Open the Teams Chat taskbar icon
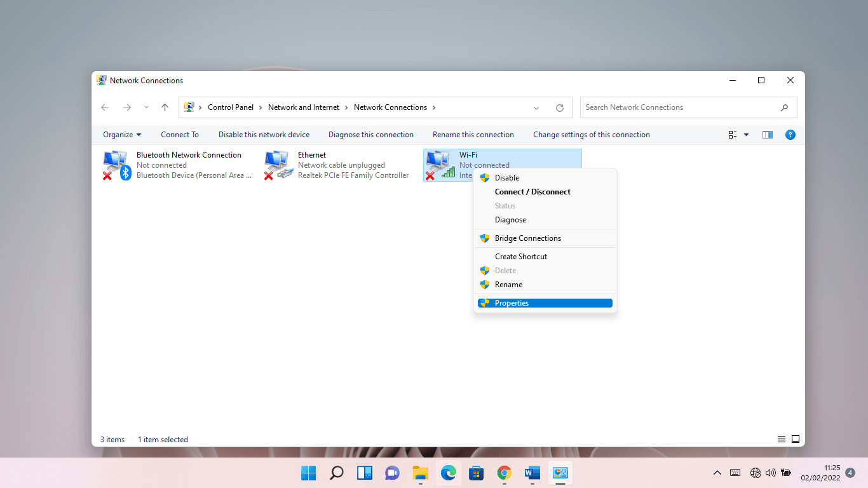This screenshot has width=868, height=488. pos(393,473)
